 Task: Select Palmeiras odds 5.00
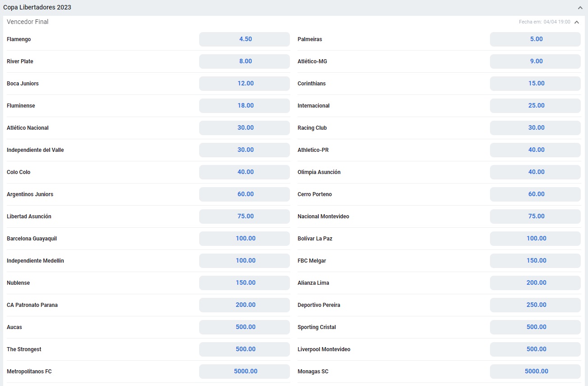(x=535, y=39)
